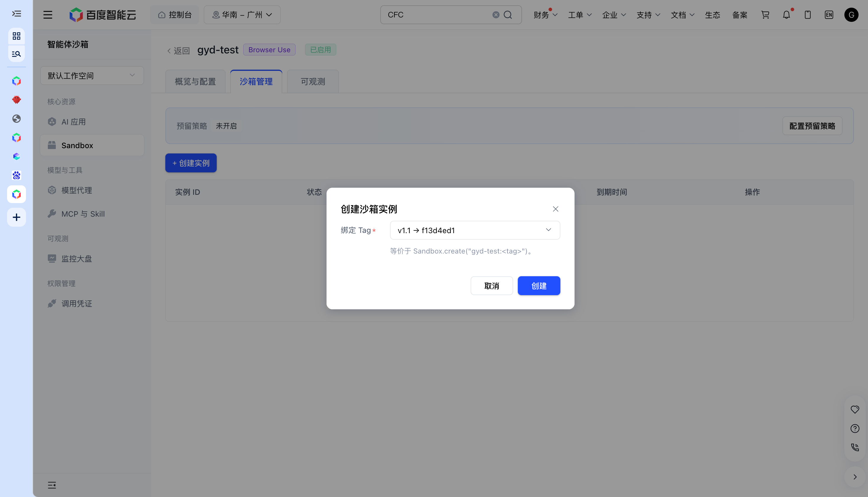Open the 默认工作空间 workspace dropdown
The width and height of the screenshot is (868, 497).
coord(92,76)
